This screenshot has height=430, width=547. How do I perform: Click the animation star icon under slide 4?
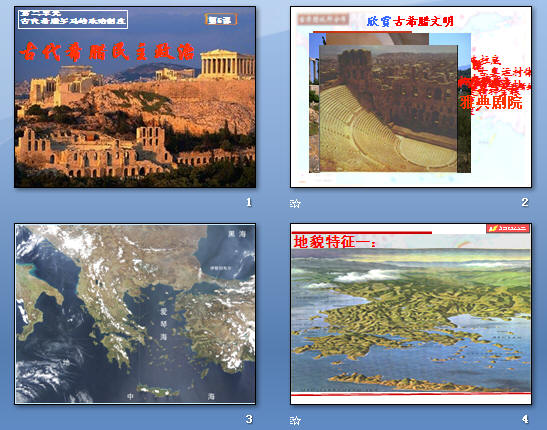(x=295, y=421)
